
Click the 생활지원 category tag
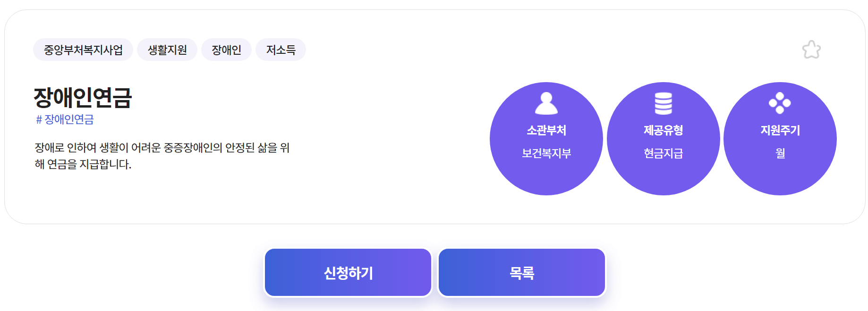click(167, 49)
